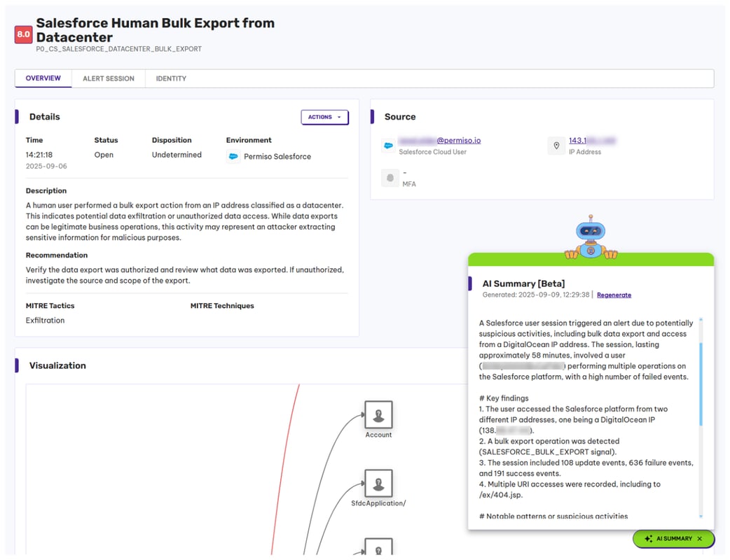Click the red 8.0 severity score badge

tap(23, 34)
